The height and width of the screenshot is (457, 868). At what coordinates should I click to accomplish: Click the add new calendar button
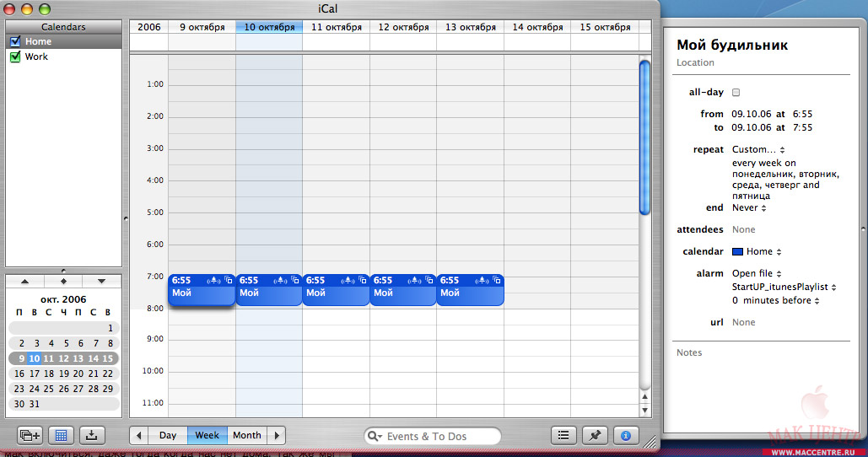click(x=30, y=436)
